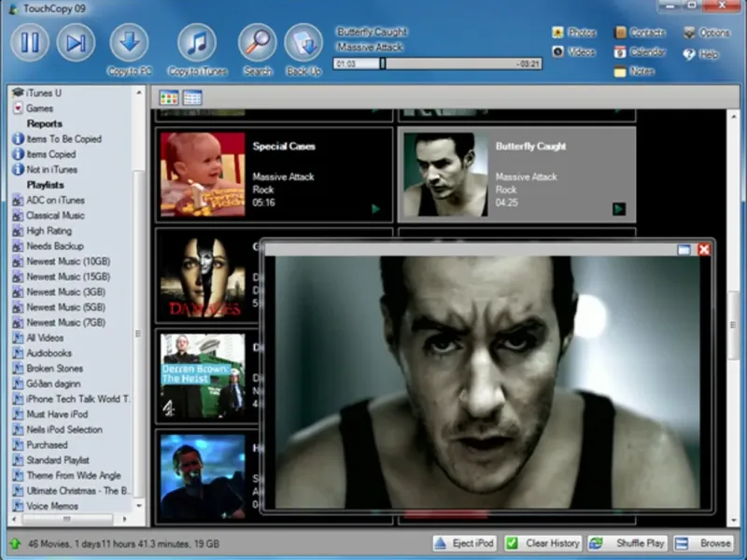
Task: Open the Photos section
Action: (573, 33)
